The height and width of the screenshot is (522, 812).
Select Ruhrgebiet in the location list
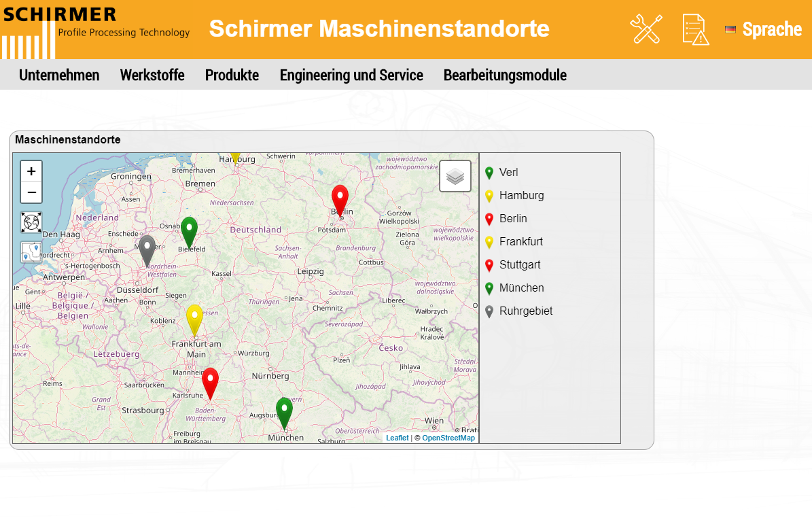coord(526,311)
